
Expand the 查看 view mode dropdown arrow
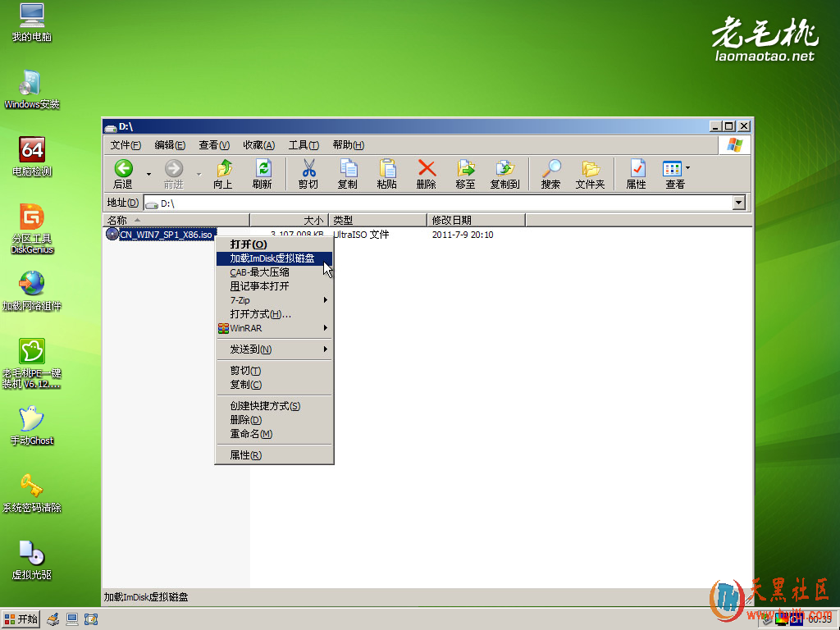point(687,168)
